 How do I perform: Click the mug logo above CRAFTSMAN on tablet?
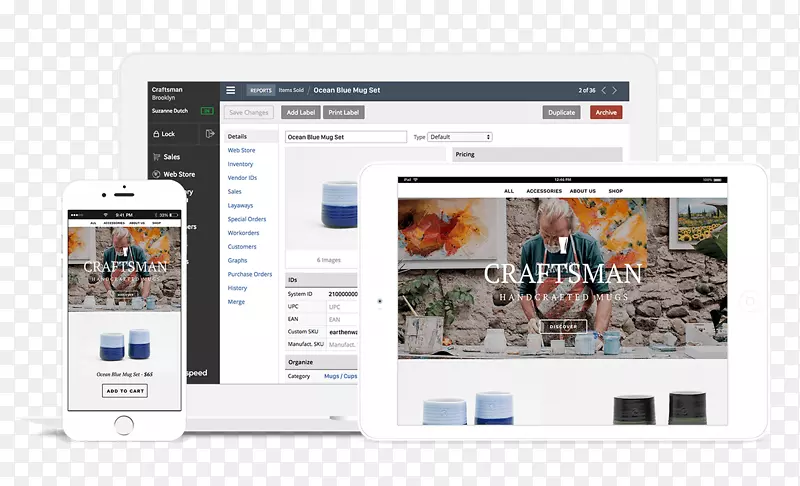(x=563, y=245)
